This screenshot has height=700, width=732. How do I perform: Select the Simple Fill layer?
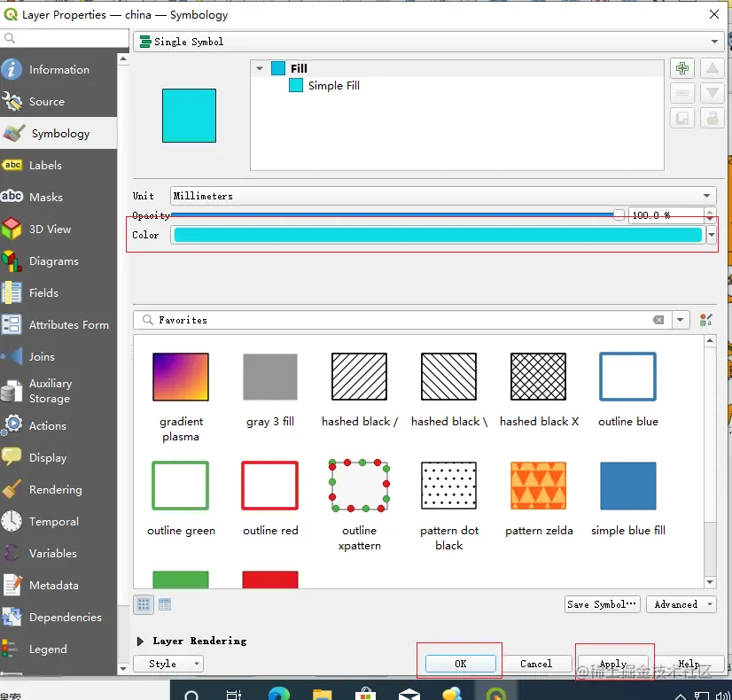click(334, 85)
